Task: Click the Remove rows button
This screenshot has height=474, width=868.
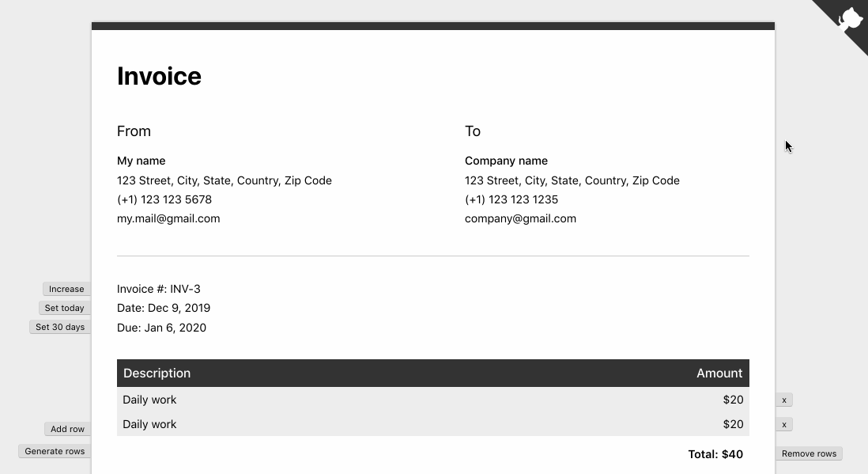Action: point(809,453)
